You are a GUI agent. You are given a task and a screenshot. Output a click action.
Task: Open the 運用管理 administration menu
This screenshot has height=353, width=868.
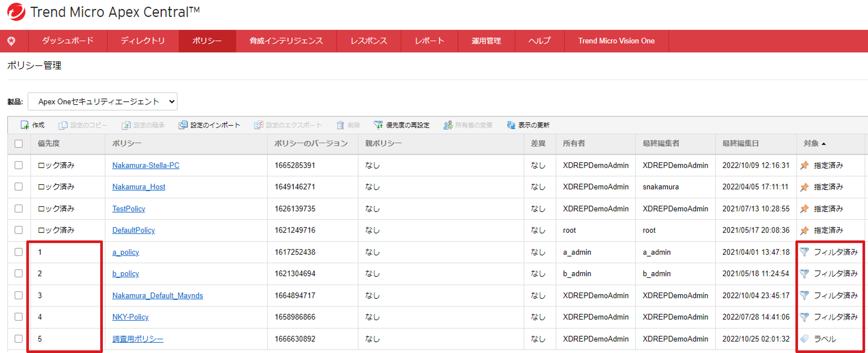coord(486,41)
